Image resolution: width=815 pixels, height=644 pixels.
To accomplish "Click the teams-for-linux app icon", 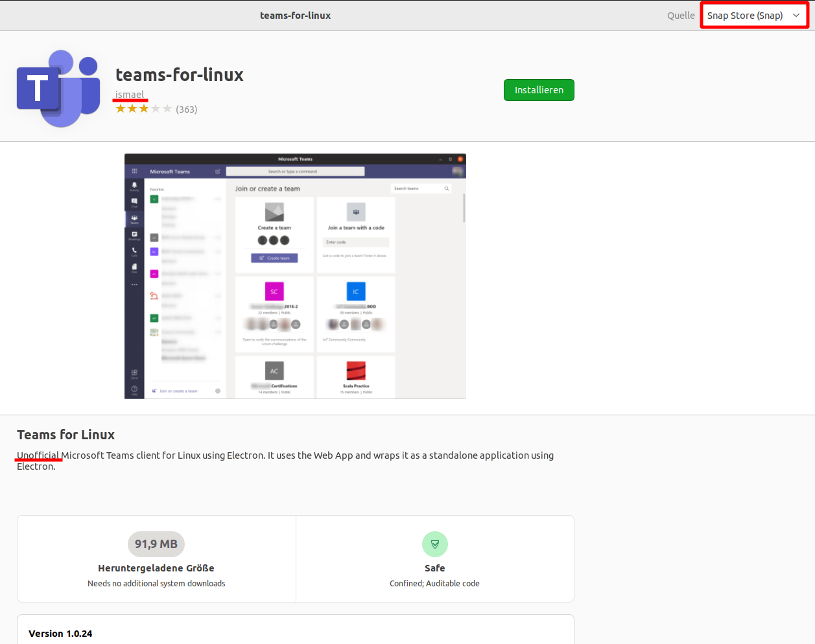I will tap(58, 89).
